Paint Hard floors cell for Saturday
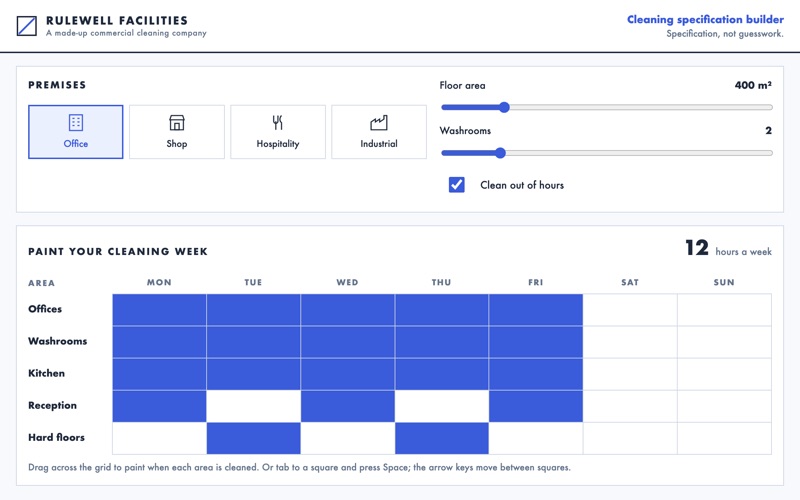Image resolution: width=800 pixels, height=500 pixels. pyautogui.click(x=630, y=438)
